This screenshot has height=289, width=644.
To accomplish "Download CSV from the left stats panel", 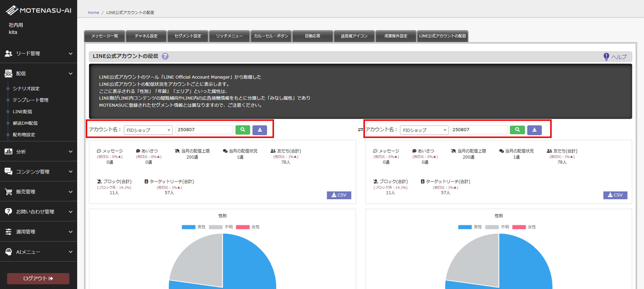I will (339, 195).
